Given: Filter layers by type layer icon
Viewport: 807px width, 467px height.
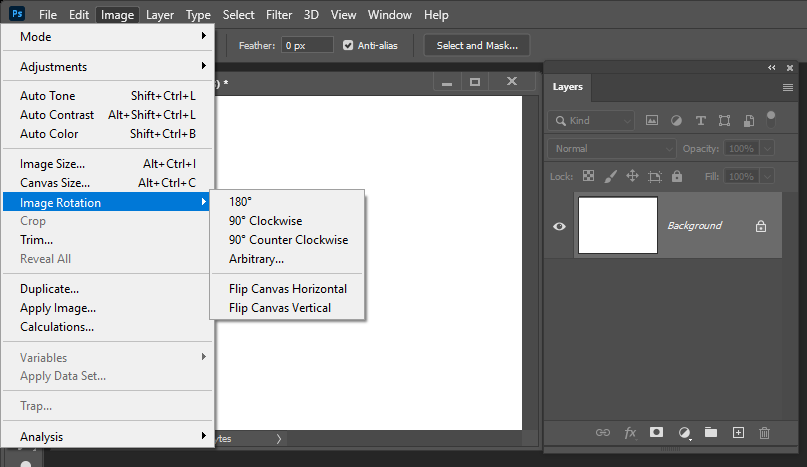Looking at the screenshot, I should coord(700,120).
